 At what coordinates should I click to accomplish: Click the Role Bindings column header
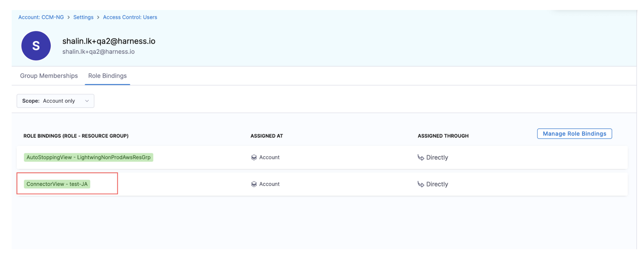click(x=76, y=136)
